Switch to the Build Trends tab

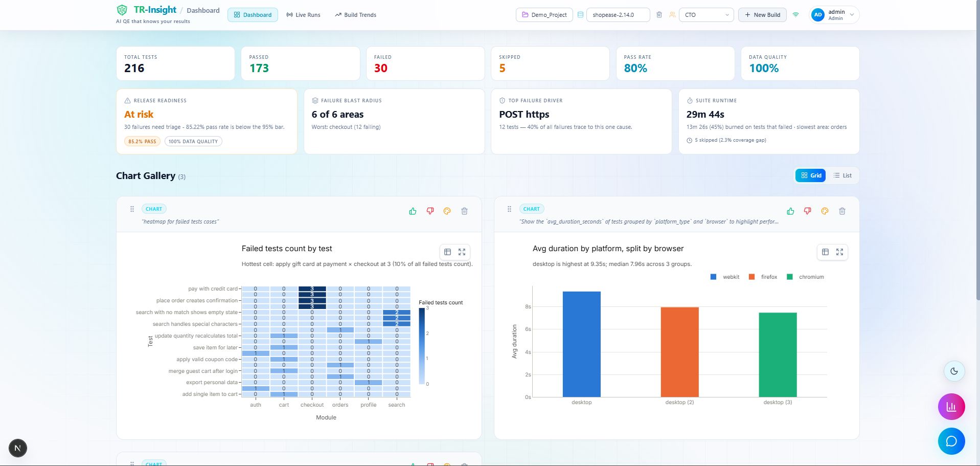355,15
